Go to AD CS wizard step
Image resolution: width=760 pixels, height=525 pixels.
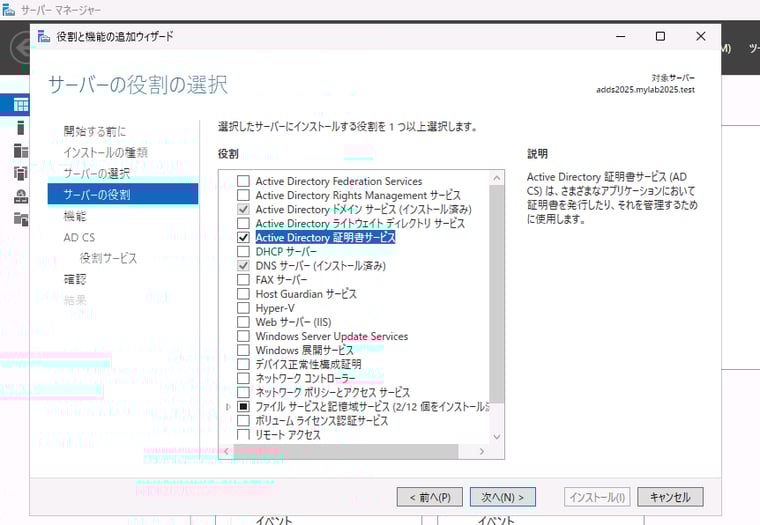[79, 237]
